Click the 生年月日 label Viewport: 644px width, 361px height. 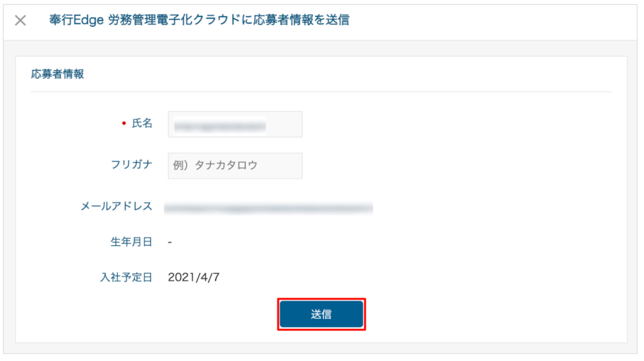tap(132, 242)
